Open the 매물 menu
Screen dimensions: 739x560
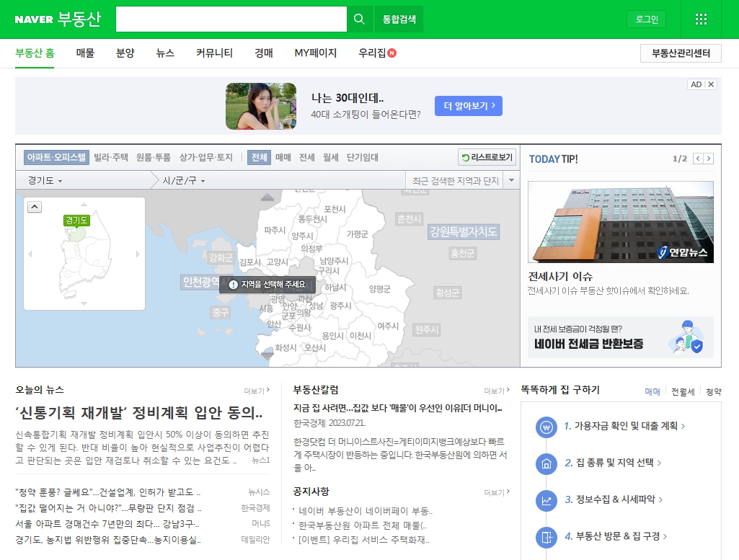85,53
